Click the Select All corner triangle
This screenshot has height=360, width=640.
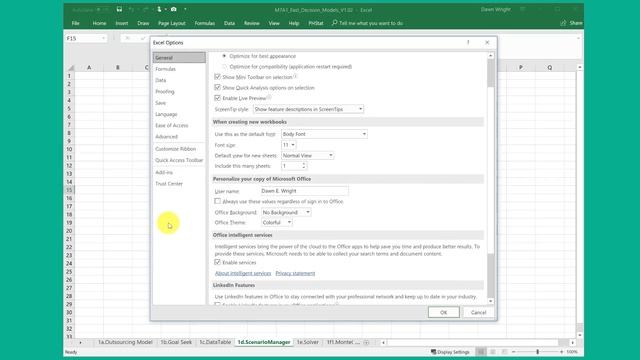[71, 67]
